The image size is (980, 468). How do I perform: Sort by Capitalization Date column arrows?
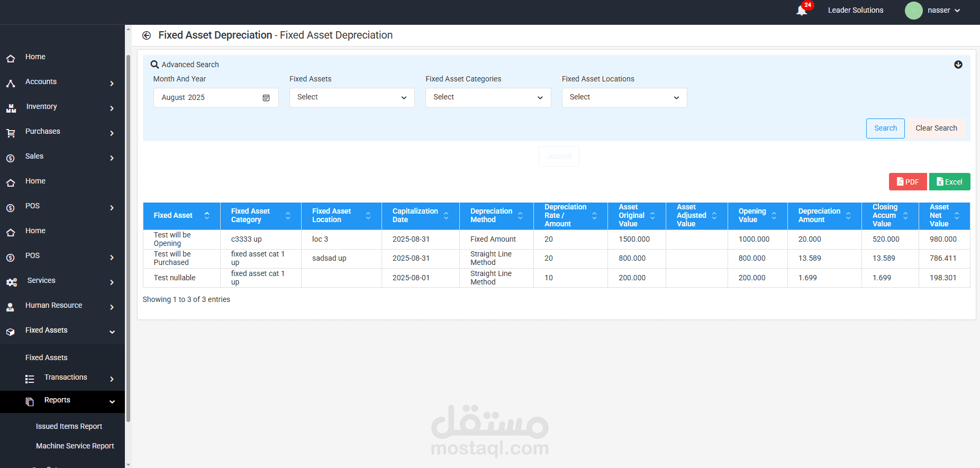446,215
